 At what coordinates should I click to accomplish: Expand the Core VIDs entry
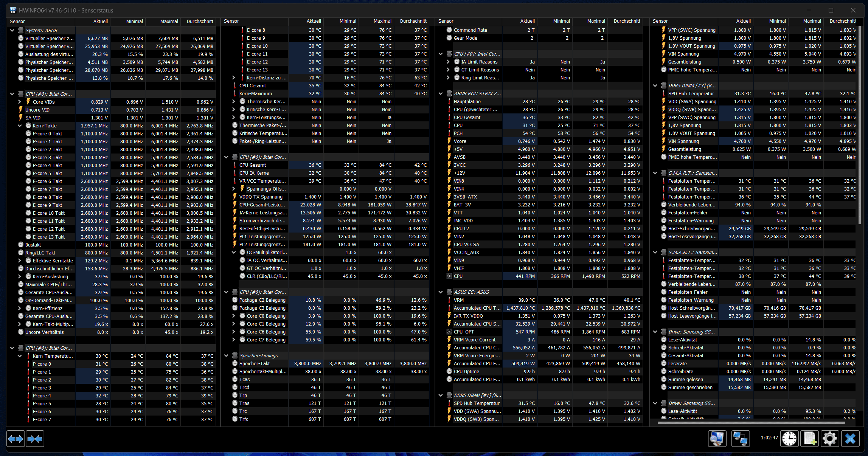(20, 102)
